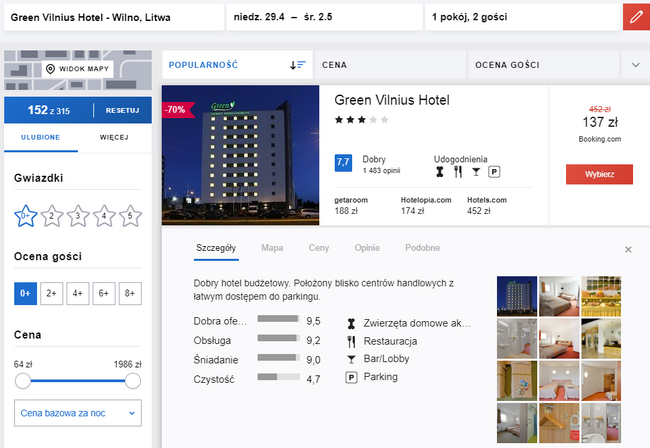Screen dimensions: 650x448
Task: Open Hotels.com 452 zł offer
Action: tap(487, 206)
